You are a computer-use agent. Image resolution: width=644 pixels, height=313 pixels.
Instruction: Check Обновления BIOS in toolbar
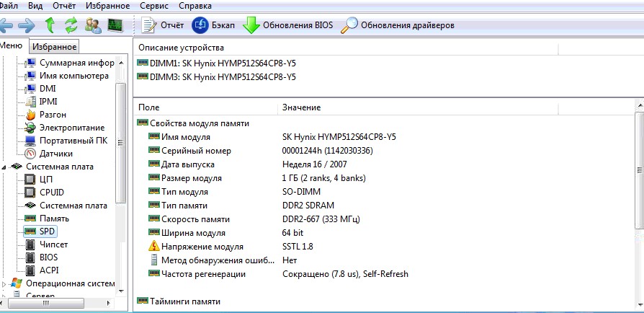point(287,25)
